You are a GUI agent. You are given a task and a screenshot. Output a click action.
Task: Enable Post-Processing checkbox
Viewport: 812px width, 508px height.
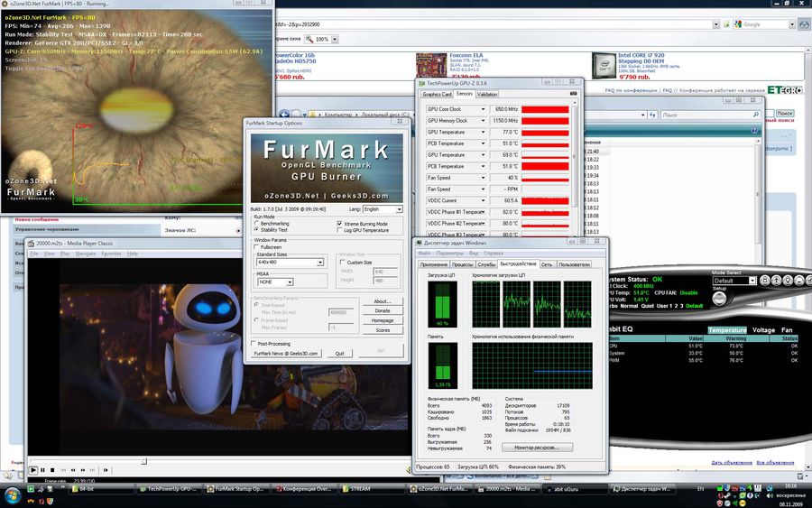click(x=254, y=343)
